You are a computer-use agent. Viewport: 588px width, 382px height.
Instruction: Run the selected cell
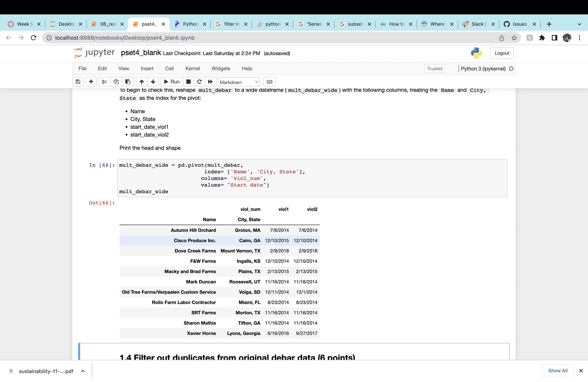pyautogui.click(x=171, y=81)
